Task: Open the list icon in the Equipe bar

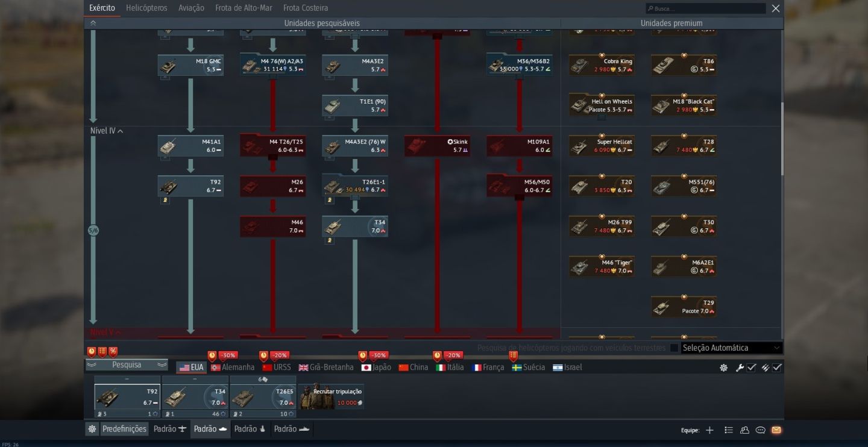Action: [729, 430]
